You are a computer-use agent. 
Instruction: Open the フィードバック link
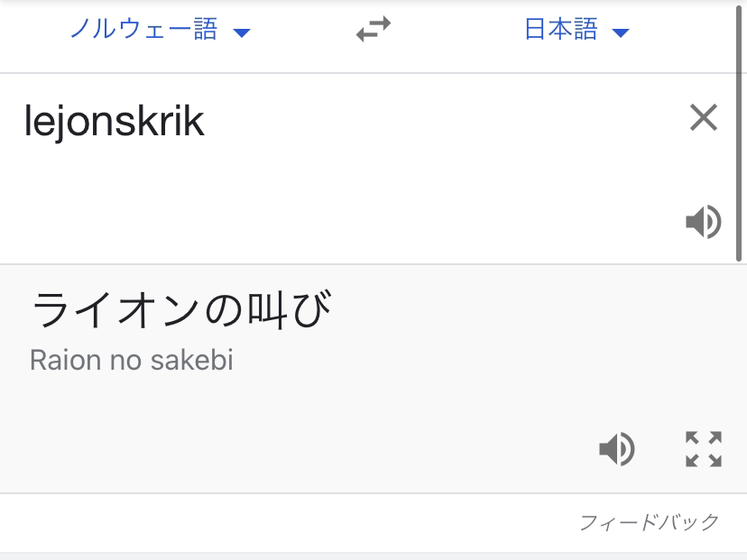click(x=650, y=522)
